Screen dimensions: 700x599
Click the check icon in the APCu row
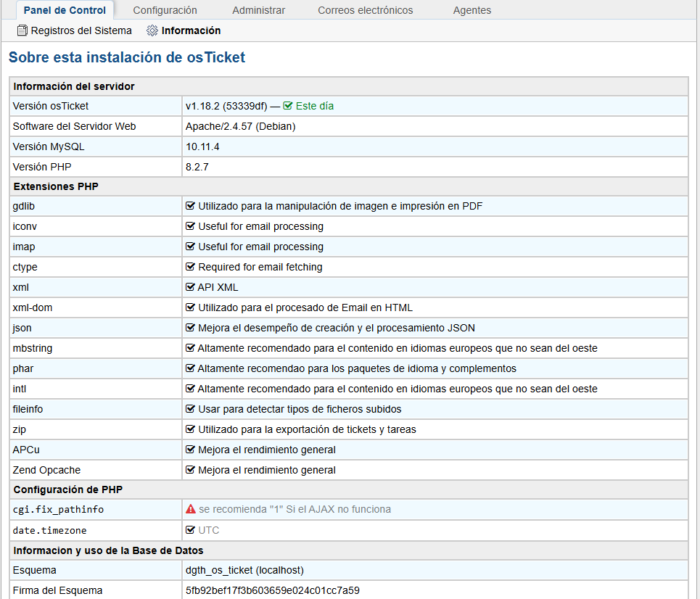click(191, 450)
